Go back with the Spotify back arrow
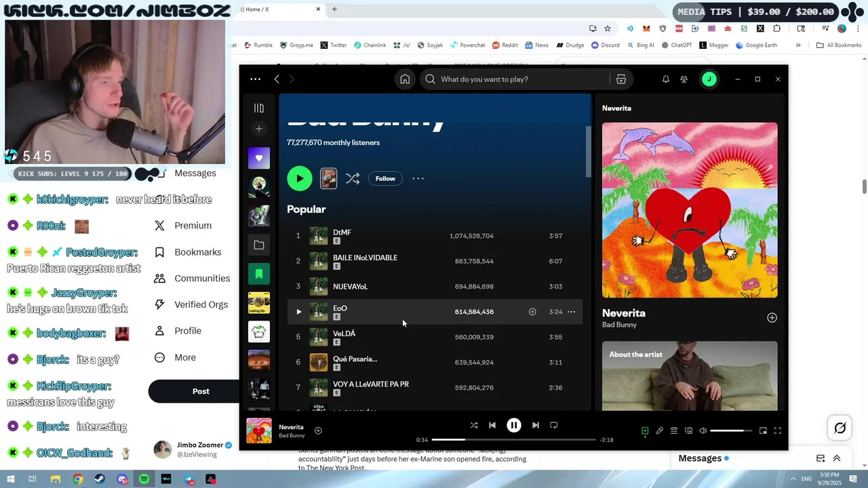Screen dimensions: 868x488 point(277,79)
